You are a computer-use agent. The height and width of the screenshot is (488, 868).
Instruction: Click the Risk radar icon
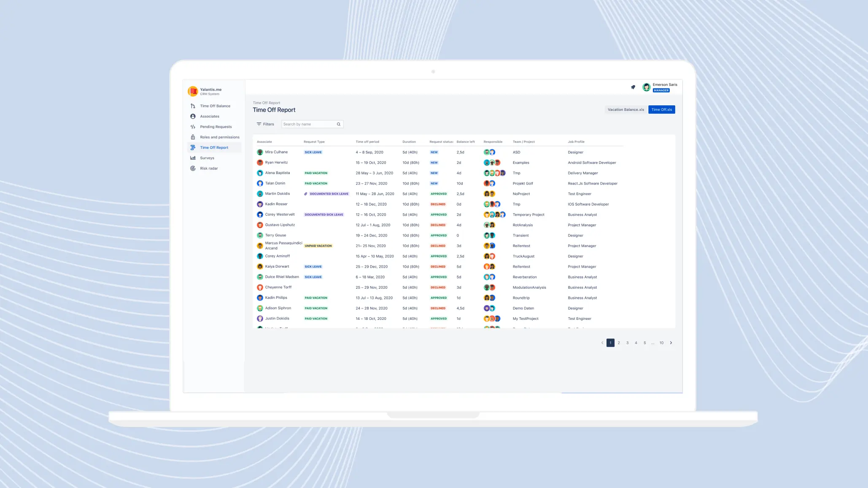[x=193, y=169]
